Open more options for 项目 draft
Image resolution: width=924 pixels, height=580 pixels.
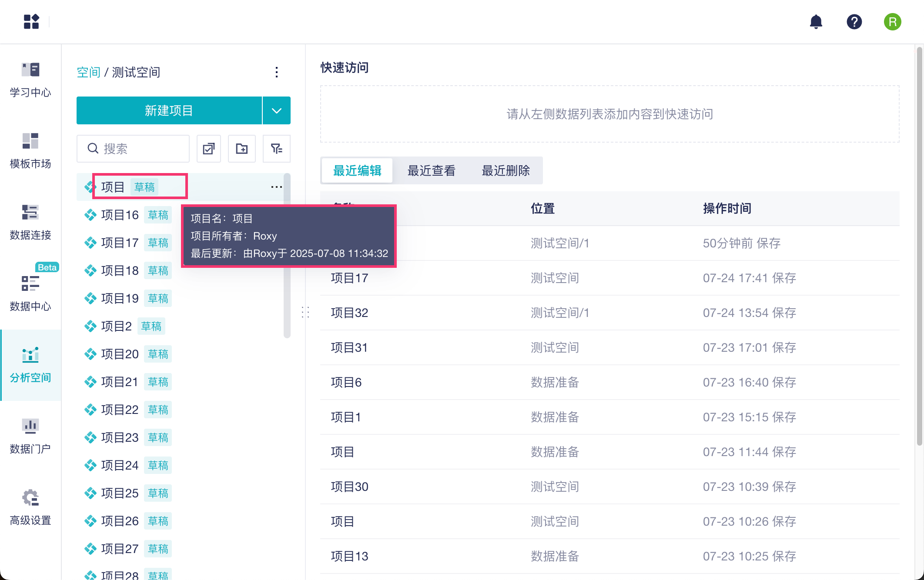tap(276, 187)
